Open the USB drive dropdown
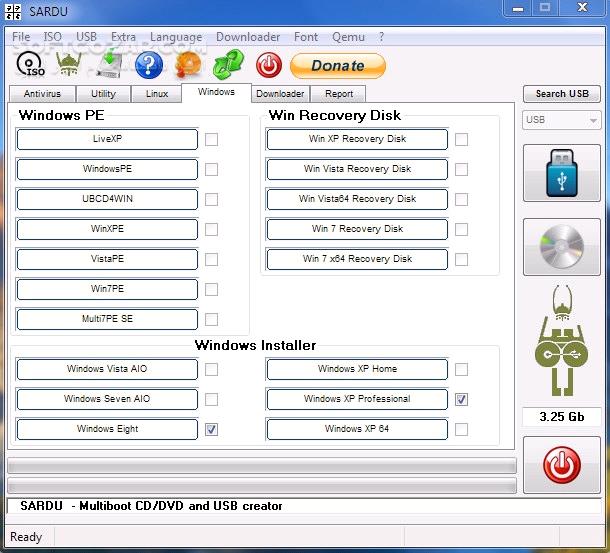Image resolution: width=610 pixels, height=553 pixels. coord(561,120)
